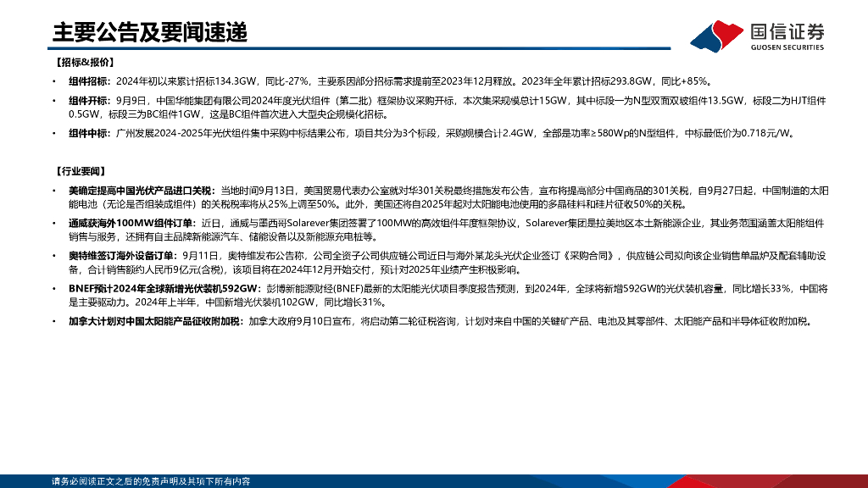Click the text 加拿大政府9月10日宣布
868x488 pixels.
[x=300, y=321]
